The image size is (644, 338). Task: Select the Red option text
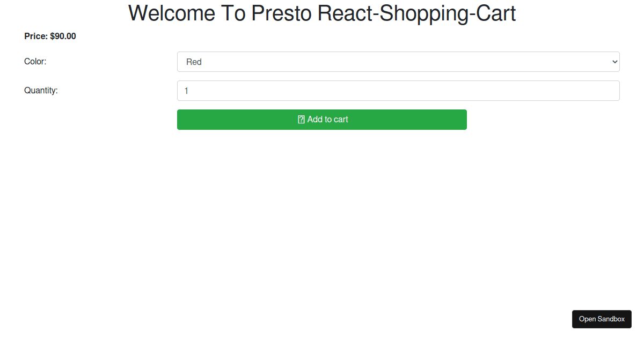194,62
